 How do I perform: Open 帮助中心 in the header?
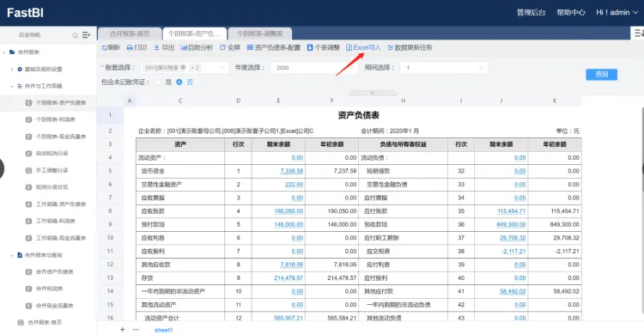[x=570, y=13]
